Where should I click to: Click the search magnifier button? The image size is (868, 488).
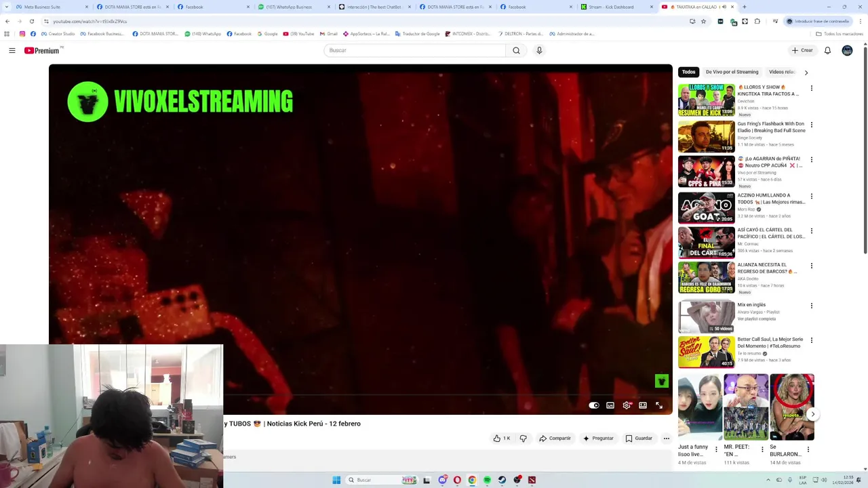click(516, 50)
